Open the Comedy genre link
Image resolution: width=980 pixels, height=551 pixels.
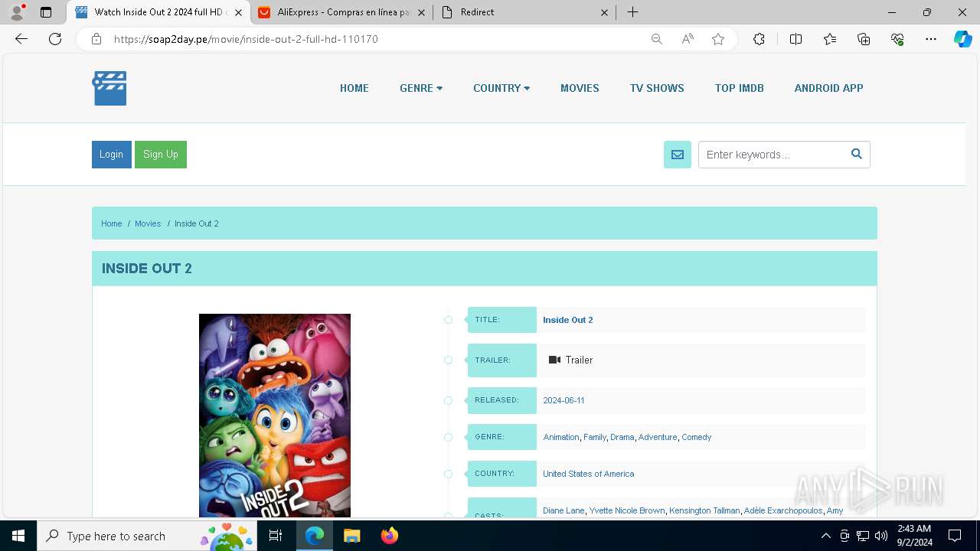[697, 437]
